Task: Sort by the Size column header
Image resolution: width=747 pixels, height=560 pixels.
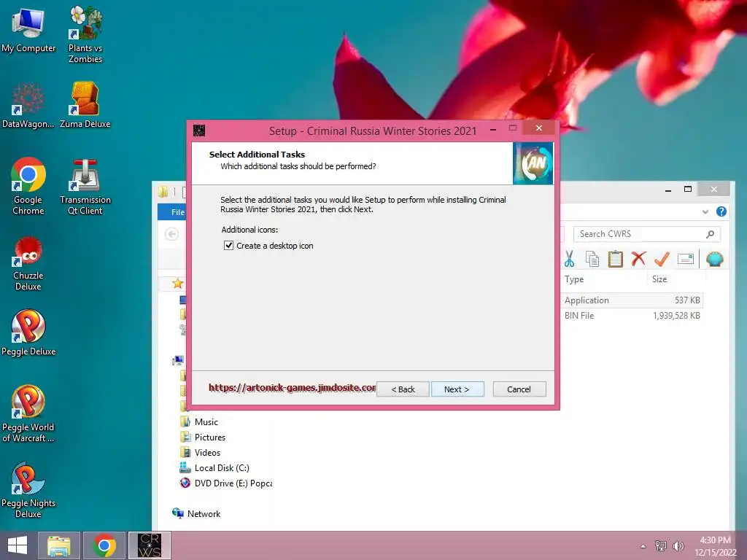Action: [659, 279]
